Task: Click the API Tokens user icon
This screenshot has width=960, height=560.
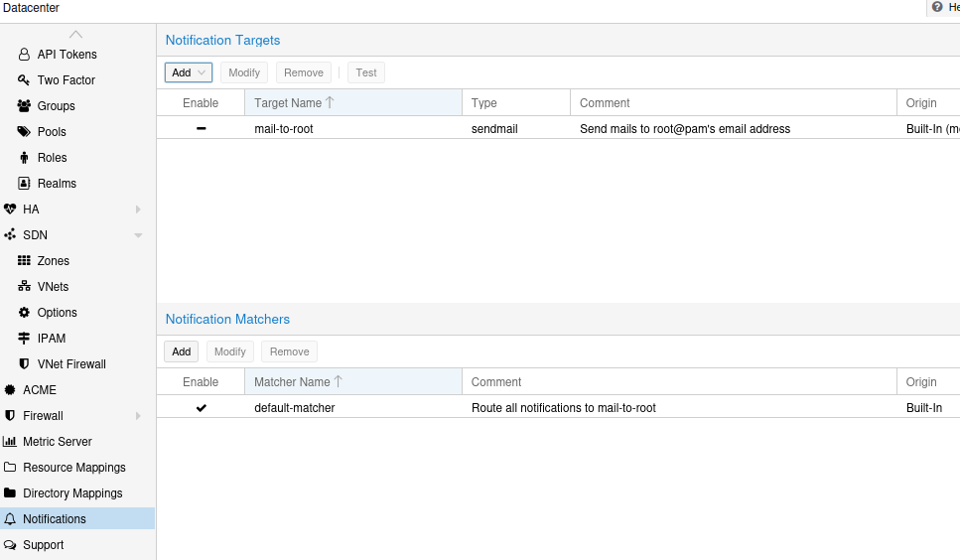Action: click(24, 55)
